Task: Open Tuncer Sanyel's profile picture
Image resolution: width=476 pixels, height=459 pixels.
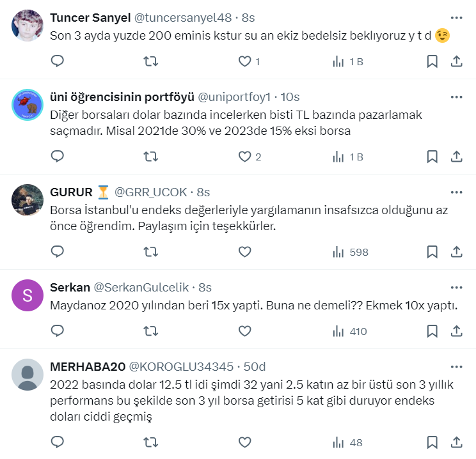Action: point(28,26)
